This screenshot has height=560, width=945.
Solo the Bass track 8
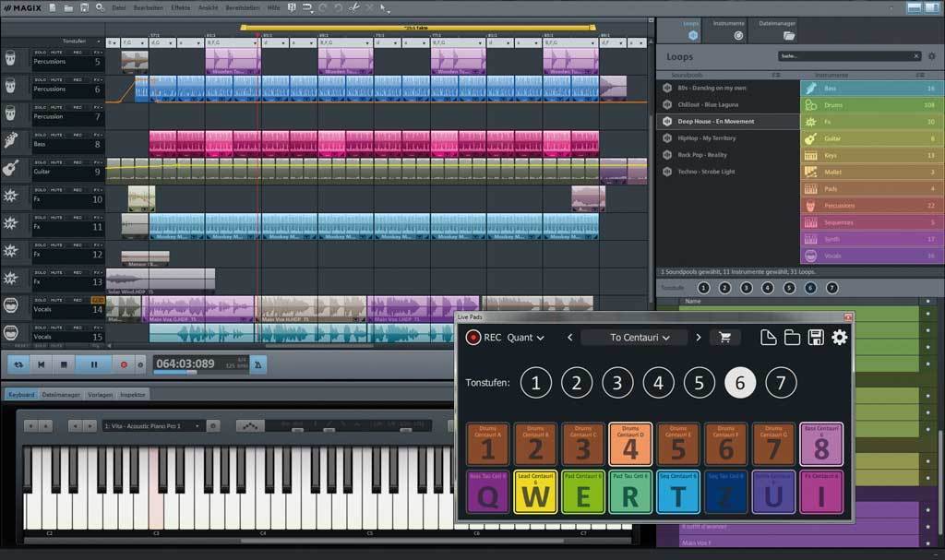[x=42, y=137]
